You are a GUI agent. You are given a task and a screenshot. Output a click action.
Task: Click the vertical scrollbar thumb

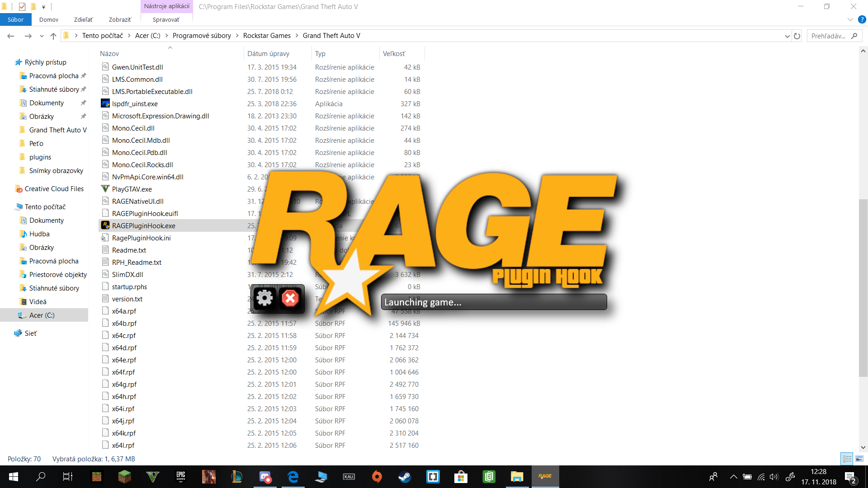coord(863,287)
